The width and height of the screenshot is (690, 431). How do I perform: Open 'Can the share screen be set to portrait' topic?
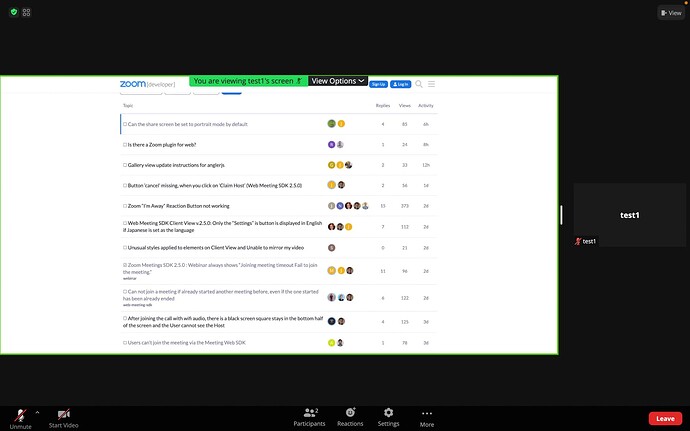187,124
